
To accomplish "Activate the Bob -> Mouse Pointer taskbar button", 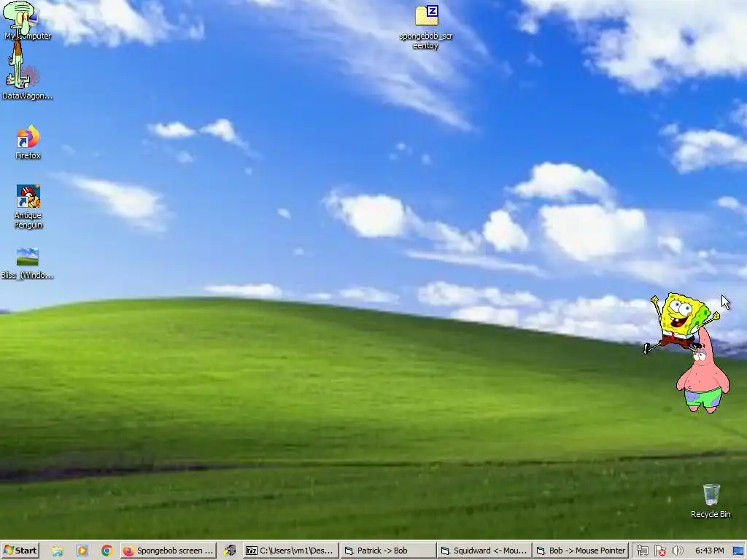I will (580, 551).
